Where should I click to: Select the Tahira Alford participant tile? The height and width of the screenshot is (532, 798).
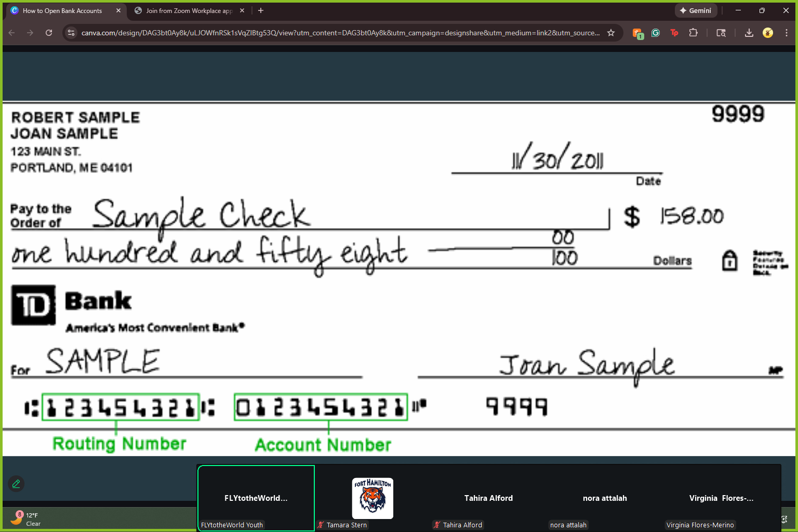488,498
